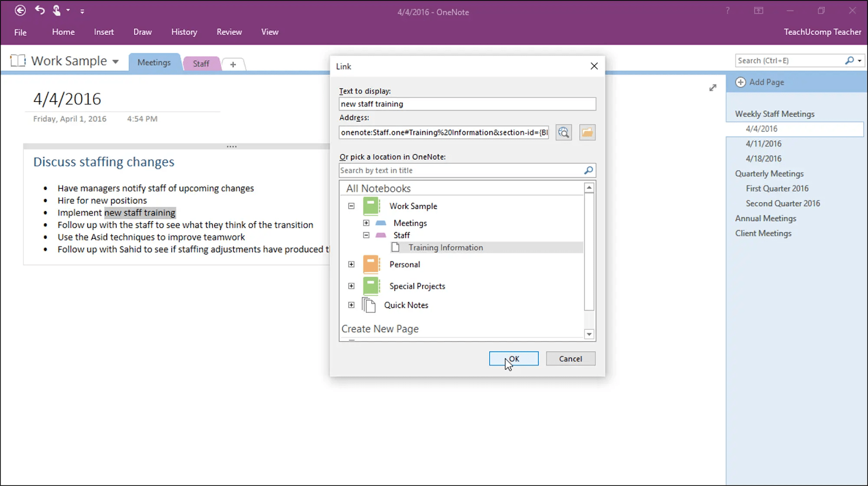Expand page to full view arrow icon
868x486 pixels.
pyautogui.click(x=713, y=87)
